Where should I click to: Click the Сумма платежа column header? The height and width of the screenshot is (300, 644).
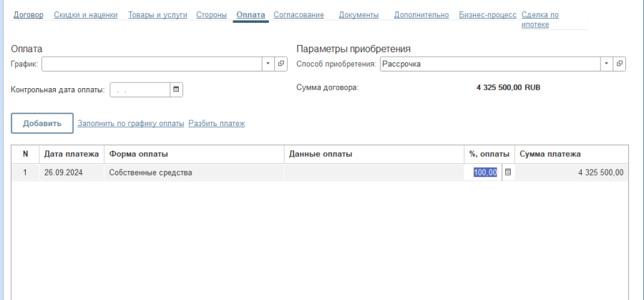point(550,154)
